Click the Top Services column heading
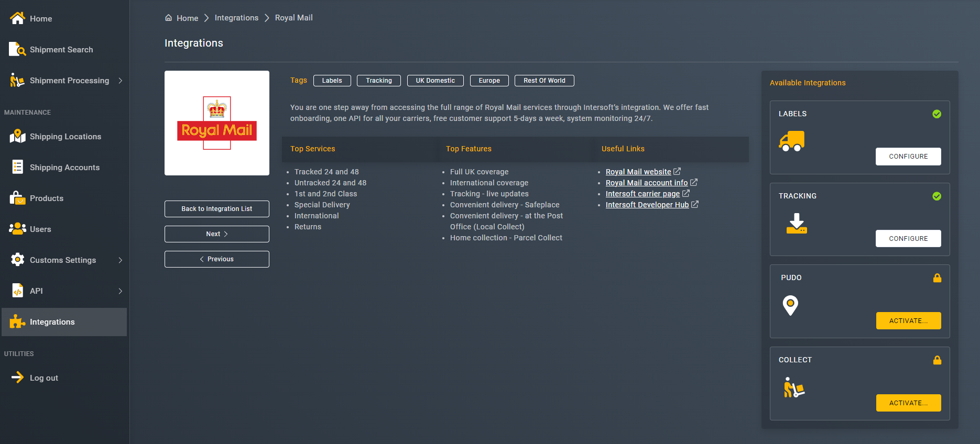The width and height of the screenshot is (980, 444). pos(313,149)
